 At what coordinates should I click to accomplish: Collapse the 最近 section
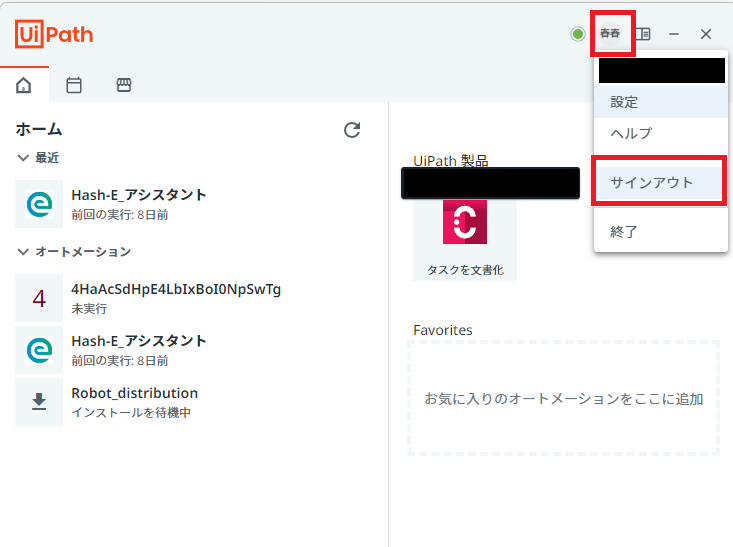point(23,158)
